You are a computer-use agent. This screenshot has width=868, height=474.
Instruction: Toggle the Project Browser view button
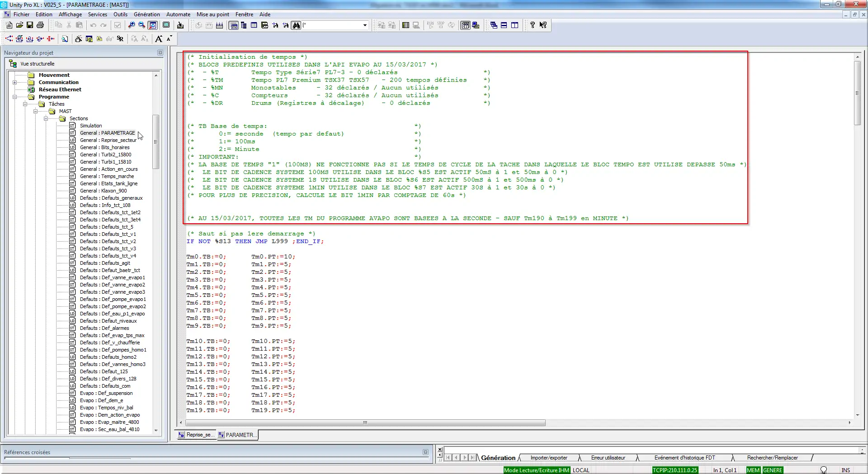pyautogui.click(x=234, y=25)
